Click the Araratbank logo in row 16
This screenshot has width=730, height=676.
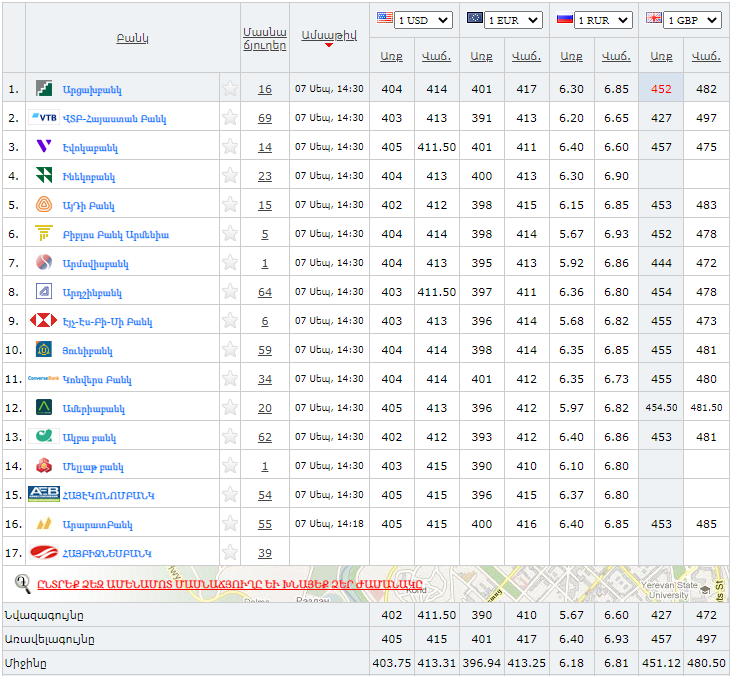(x=44, y=523)
